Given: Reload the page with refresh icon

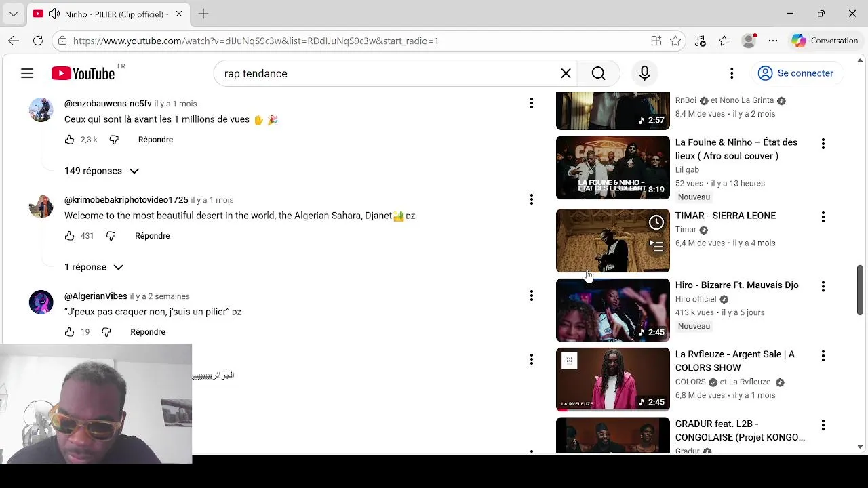Looking at the screenshot, I should pyautogui.click(x=38, y=41).
